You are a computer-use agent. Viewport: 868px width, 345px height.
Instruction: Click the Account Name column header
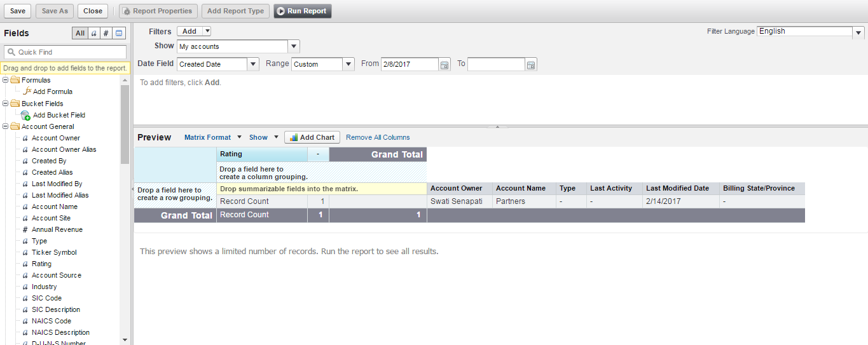(524, 189)
